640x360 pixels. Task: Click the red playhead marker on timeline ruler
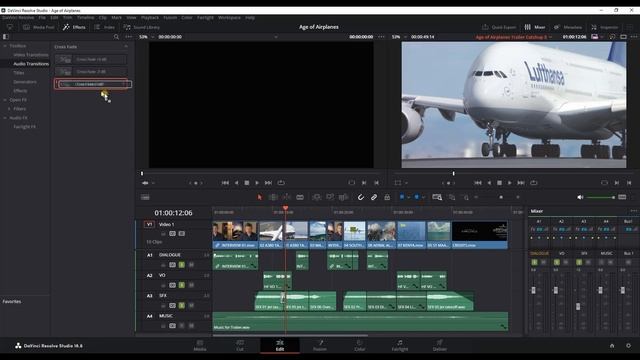coord(285,208)
